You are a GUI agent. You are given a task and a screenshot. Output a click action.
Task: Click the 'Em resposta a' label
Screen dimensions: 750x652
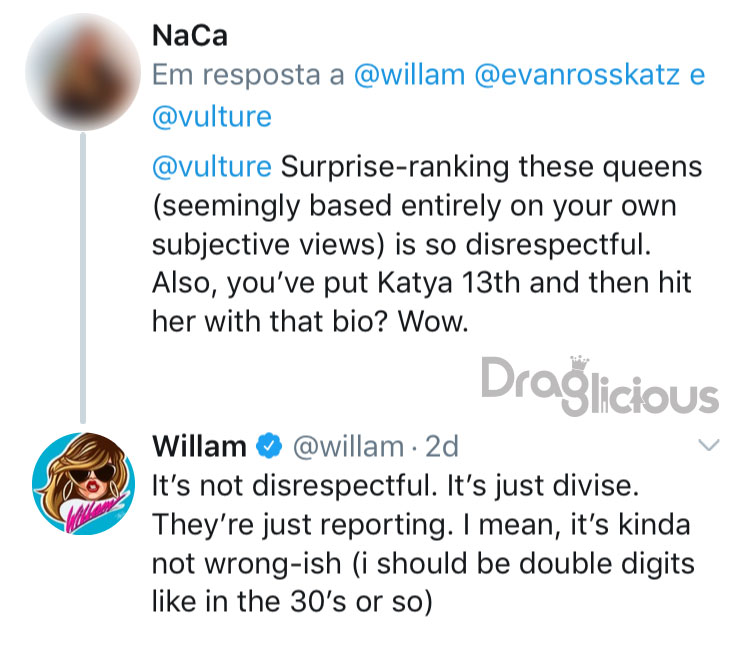tap(248, 75)
